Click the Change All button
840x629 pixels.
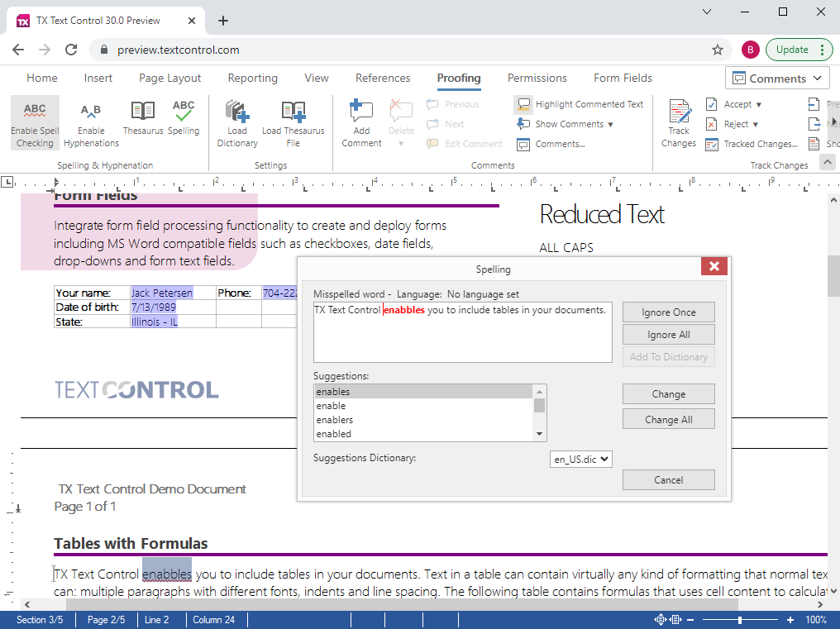[669, 420]
